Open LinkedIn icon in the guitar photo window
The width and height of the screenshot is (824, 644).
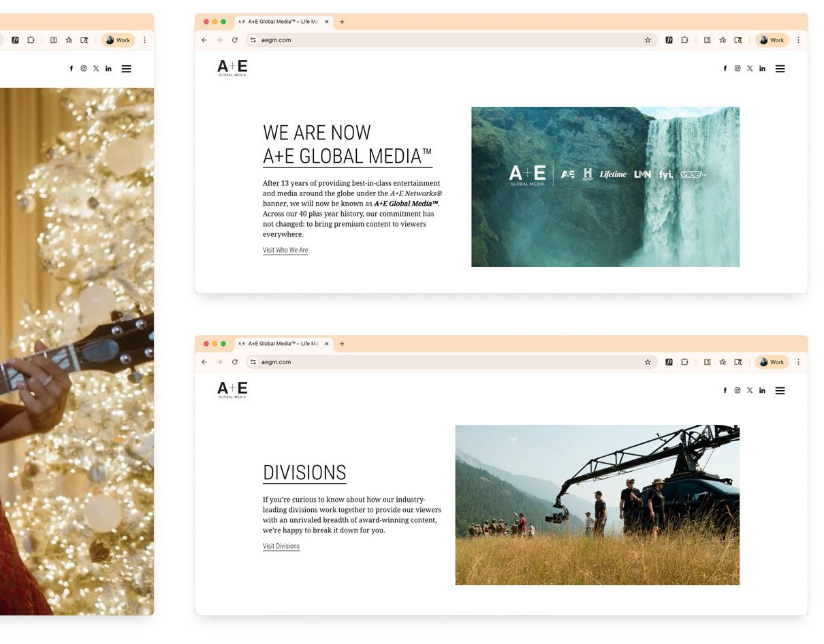click(108, 69)
